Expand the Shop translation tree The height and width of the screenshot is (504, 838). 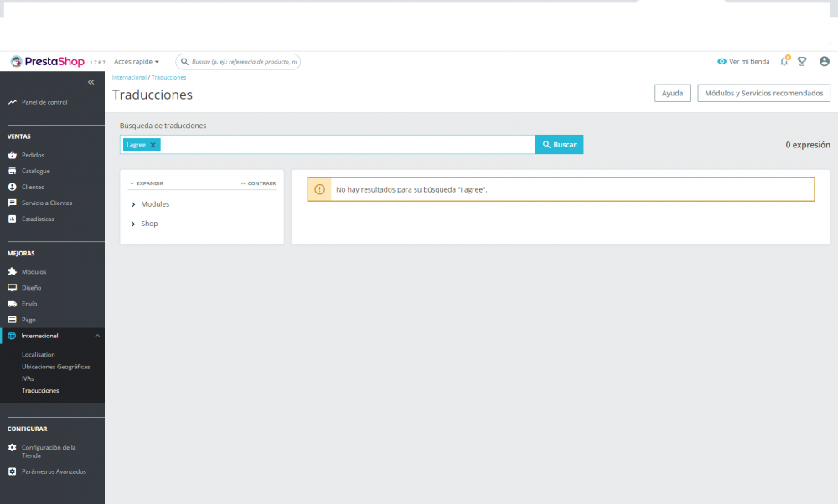click(x=149, y=224)
